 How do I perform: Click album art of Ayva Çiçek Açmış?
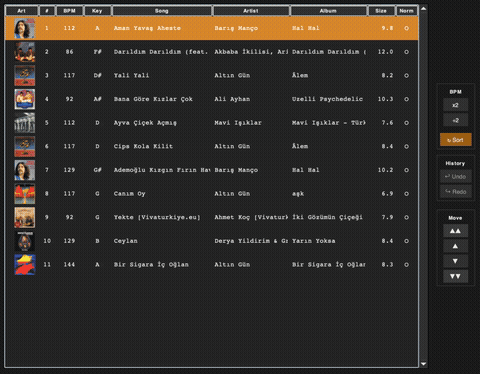(25, 123)
